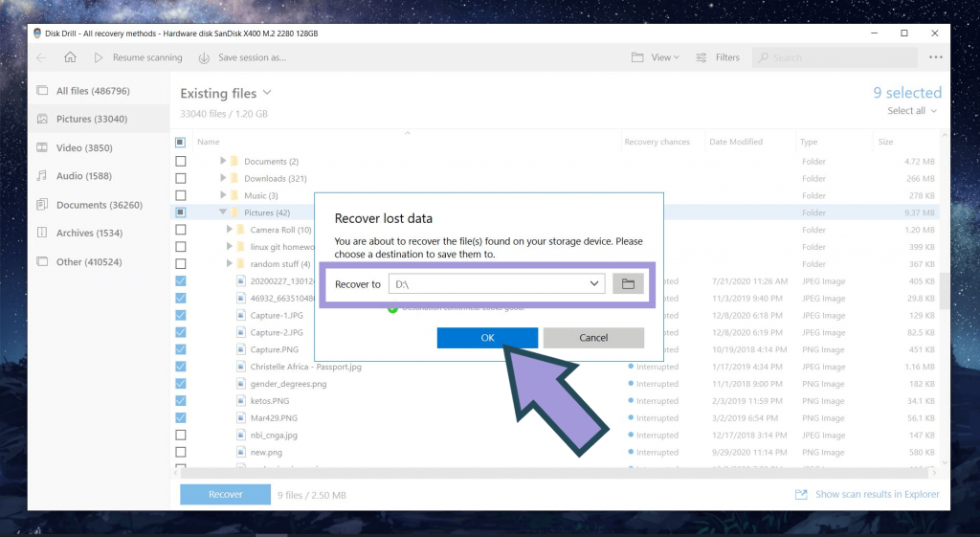Click the Video category icon in the sidebar

coord(42,147)
